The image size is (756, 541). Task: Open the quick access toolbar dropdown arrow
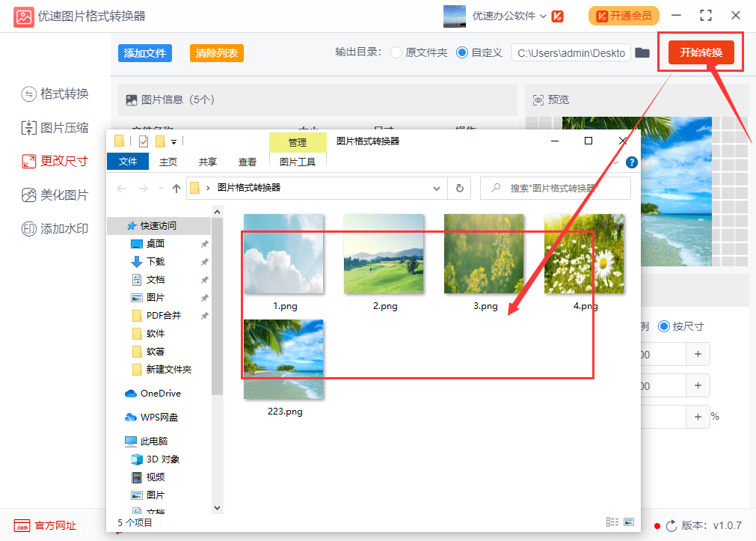click(174, 141)
